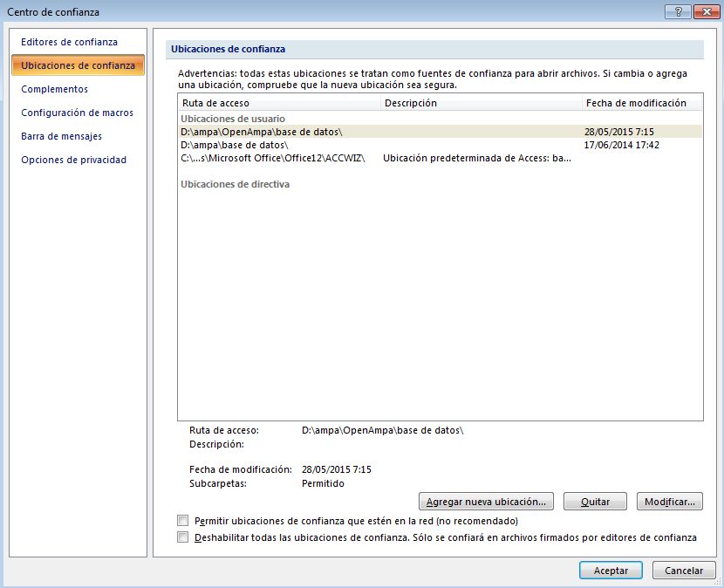
Task: Switch to Opciones de privacidad
Action: click(x=73, y=160)
